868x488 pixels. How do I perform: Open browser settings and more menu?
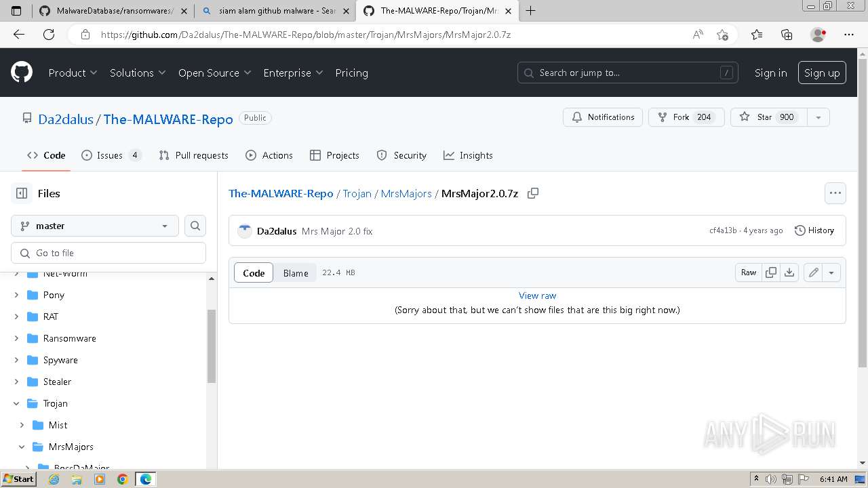point(849,35)
